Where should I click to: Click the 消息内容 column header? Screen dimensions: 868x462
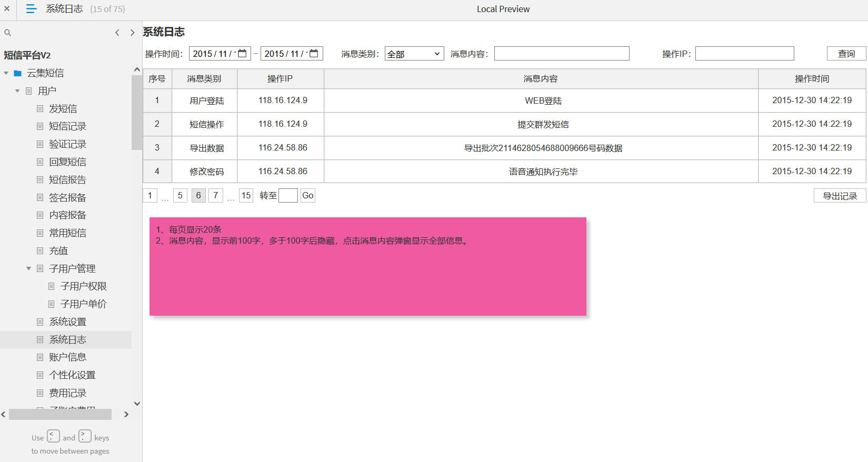(x=541, y=79)
